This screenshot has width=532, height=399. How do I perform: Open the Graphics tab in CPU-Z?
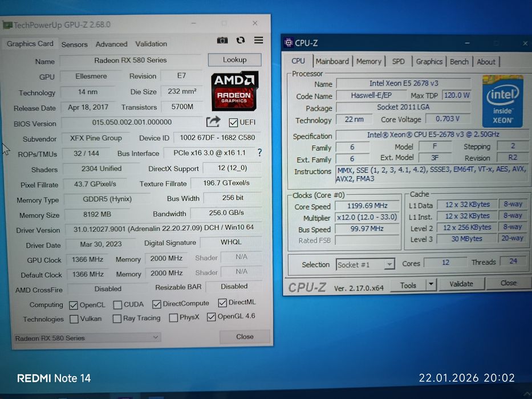tap(429, 62)
